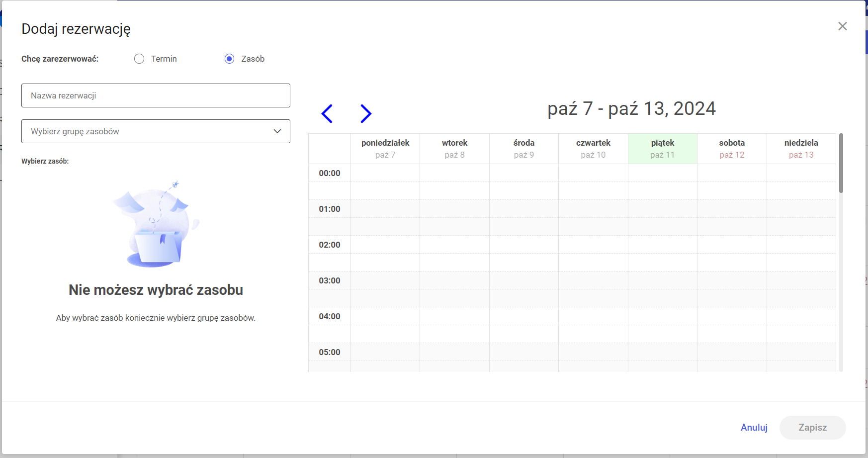Select the wtorek paź 8 column header
The width and height of the screenshot is (868, 458).
pyautogui.click(x=454, y=149)
